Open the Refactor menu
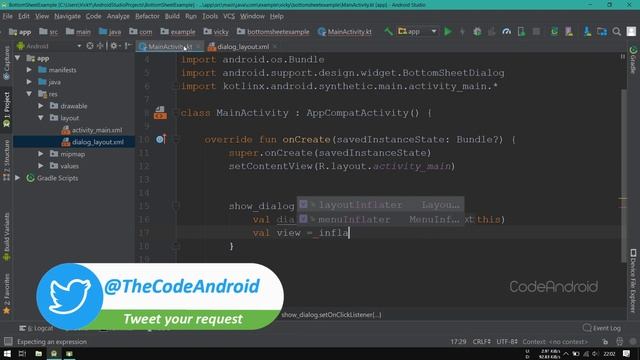640x360 pixels. (x=147, y=16)
